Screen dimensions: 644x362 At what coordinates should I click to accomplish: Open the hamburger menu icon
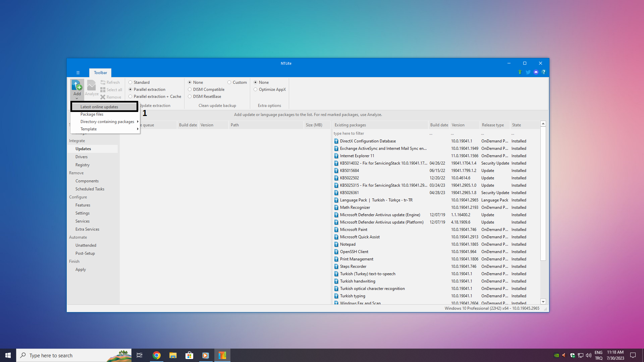(x=78, y=73)
